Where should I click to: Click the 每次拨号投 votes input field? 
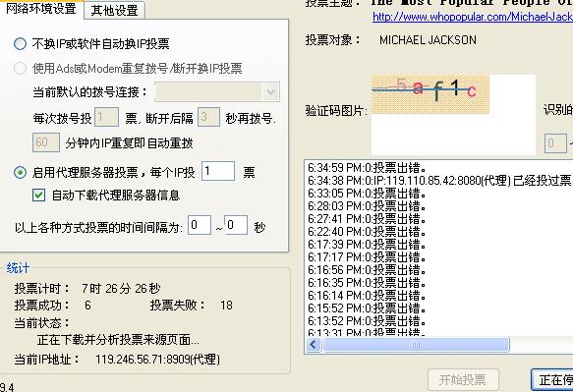click(107, 117)
